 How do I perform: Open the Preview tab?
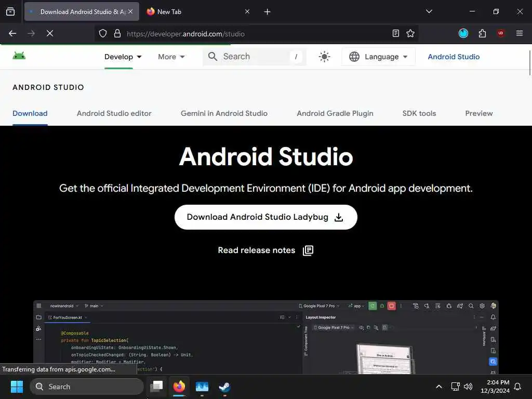pos(478,113)
